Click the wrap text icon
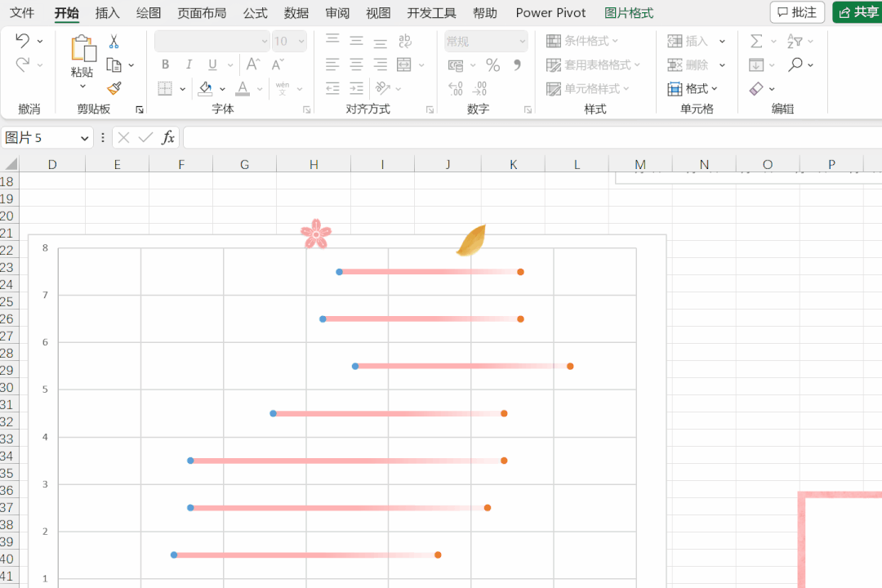The height and width of the screenshot is (588, 882). 405,41
